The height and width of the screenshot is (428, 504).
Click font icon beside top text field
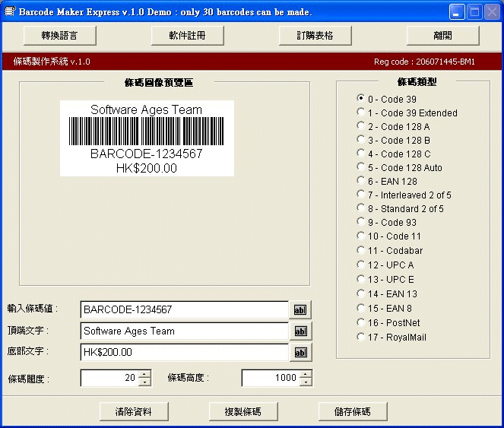click(x=301, y=331)
